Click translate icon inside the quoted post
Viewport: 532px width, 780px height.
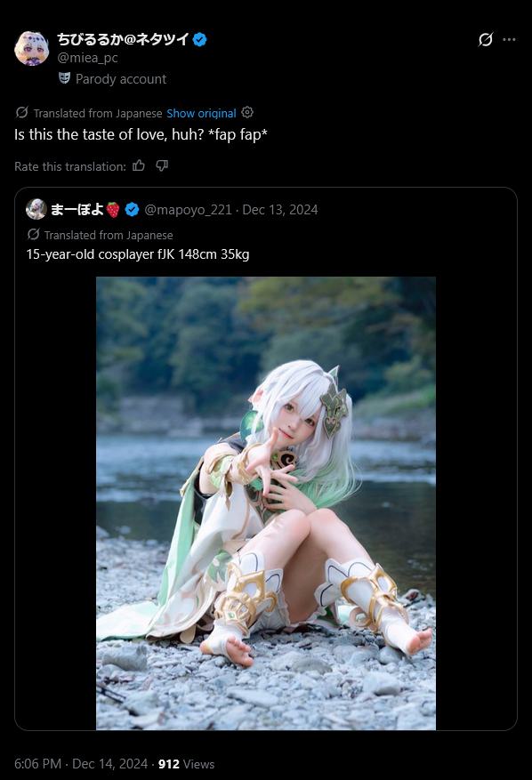point(33,234)
